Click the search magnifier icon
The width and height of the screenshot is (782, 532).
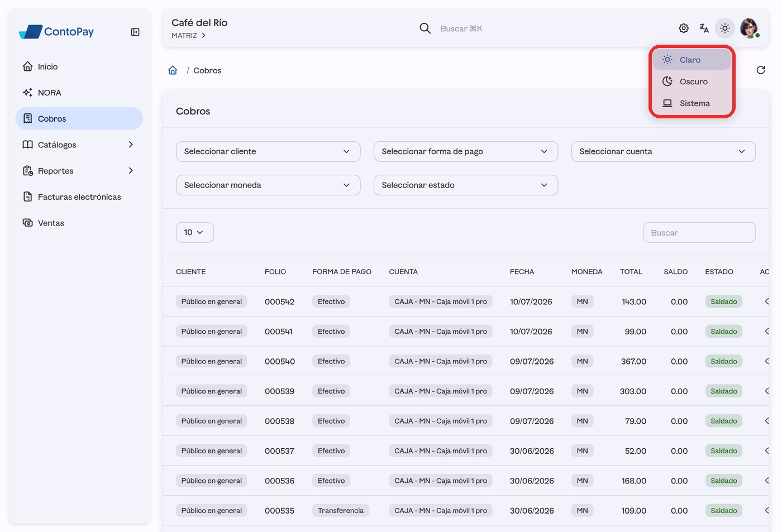point(425,28)
